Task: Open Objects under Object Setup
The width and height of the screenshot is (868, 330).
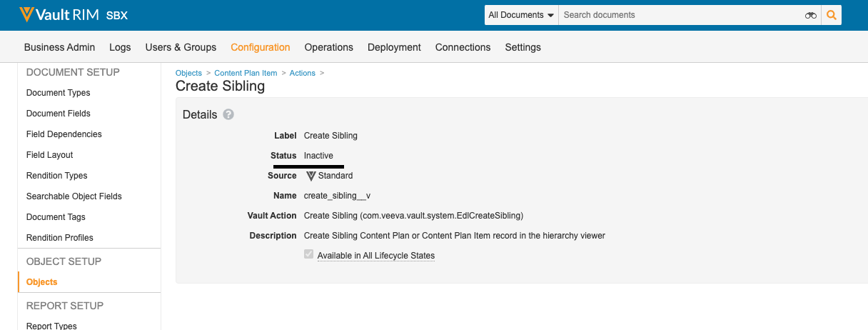Action: pyautogui.click(x=41, y=282)
